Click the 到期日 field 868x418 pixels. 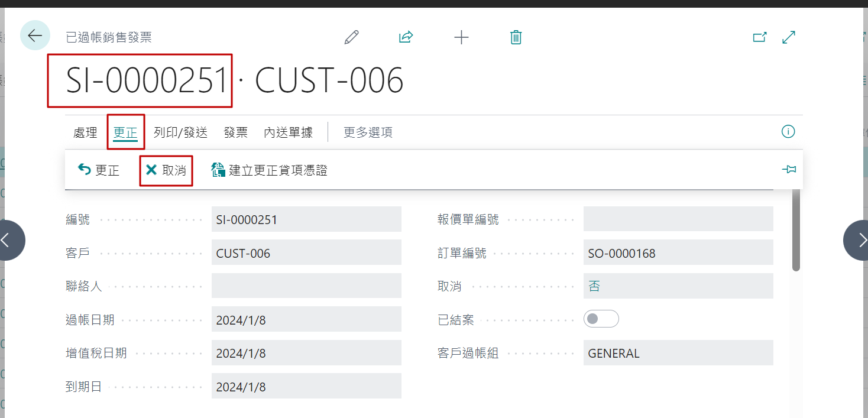pos(306,387)
